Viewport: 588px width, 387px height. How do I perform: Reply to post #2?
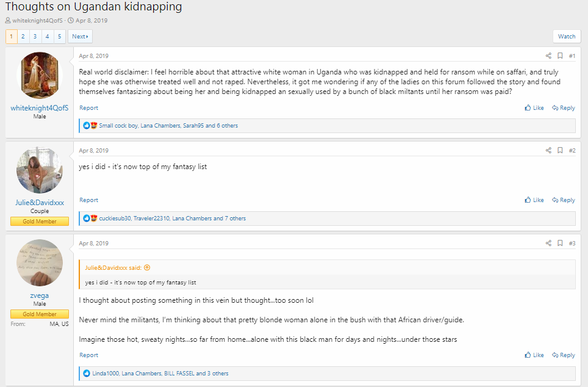pyautogui.click(x=563, y=200)
